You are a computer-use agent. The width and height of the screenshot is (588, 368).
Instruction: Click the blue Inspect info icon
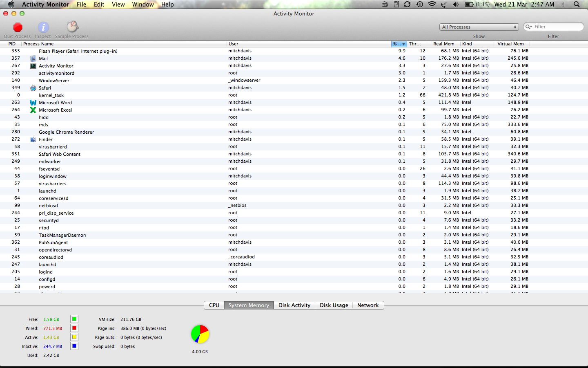(43, 27)
